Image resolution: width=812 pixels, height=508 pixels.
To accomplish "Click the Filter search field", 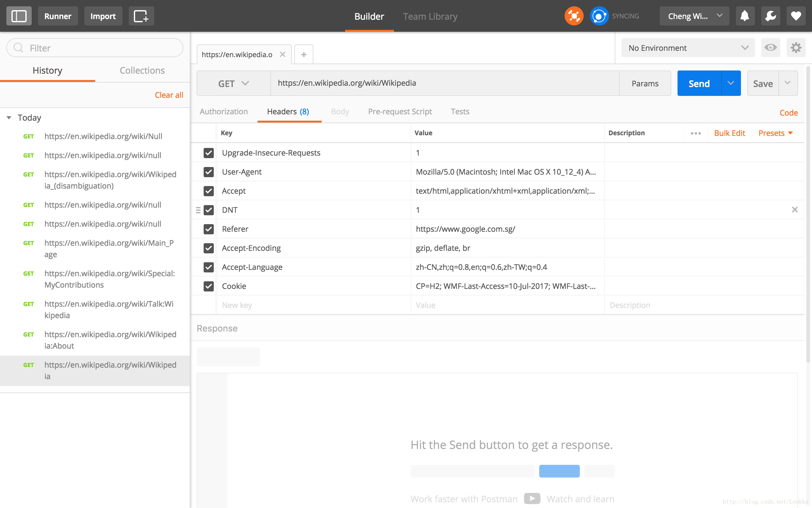I will [95, 48].
